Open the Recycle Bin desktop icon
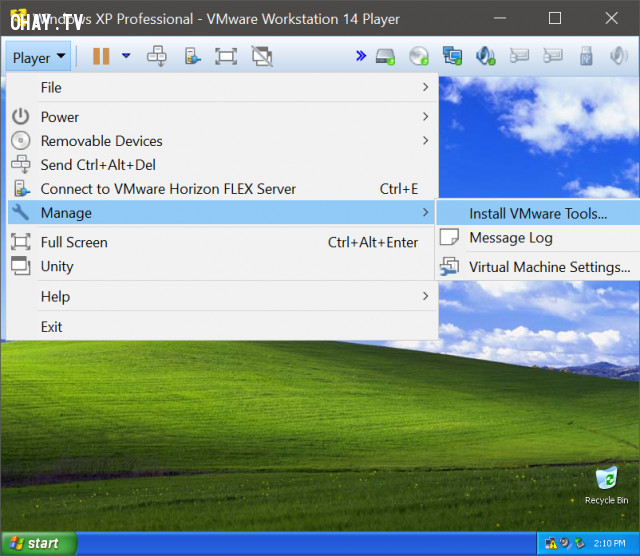 pyautogui.click(x=606, y=486)
